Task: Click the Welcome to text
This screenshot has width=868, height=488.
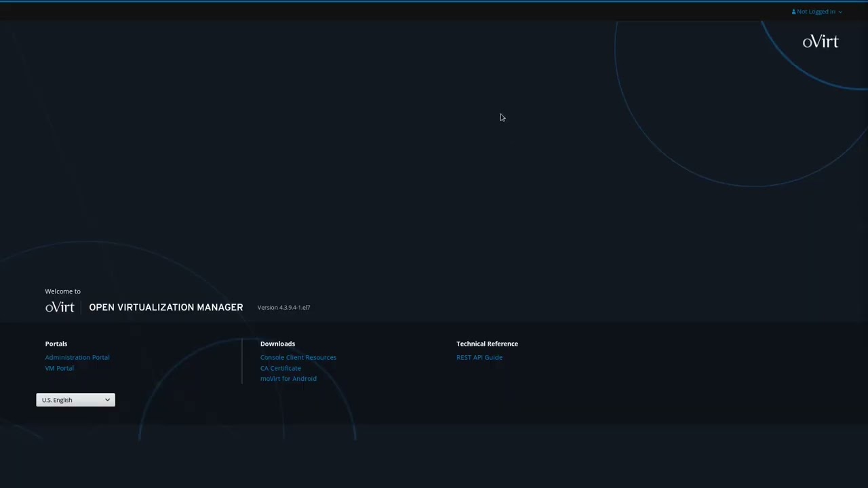Action: pos(63,291)
